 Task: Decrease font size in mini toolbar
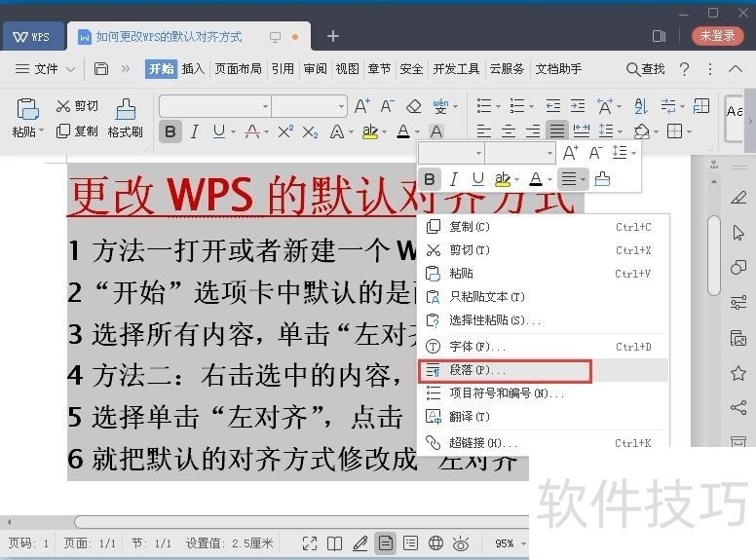click(x=595, y=153)
